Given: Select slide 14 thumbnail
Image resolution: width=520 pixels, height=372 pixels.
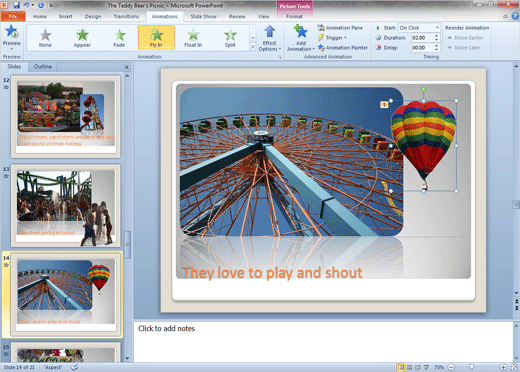Looking at the screenshot, I should [66, 294].
